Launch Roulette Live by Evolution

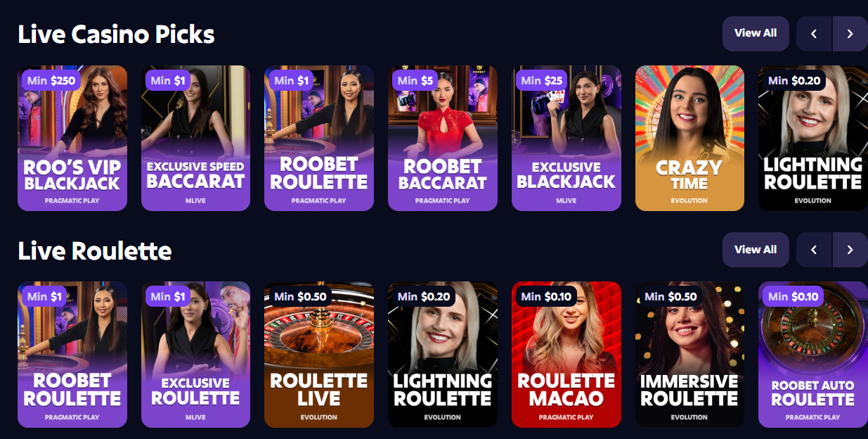pos(319,355)
